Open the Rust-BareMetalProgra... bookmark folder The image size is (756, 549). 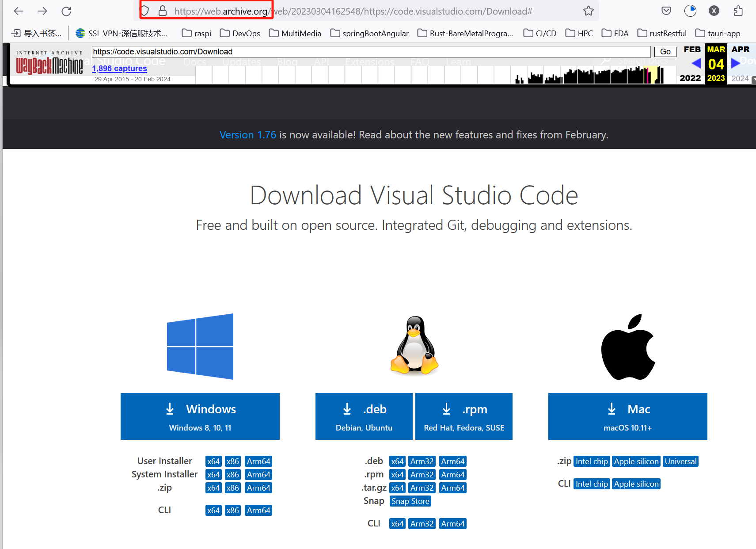point(465,33)
